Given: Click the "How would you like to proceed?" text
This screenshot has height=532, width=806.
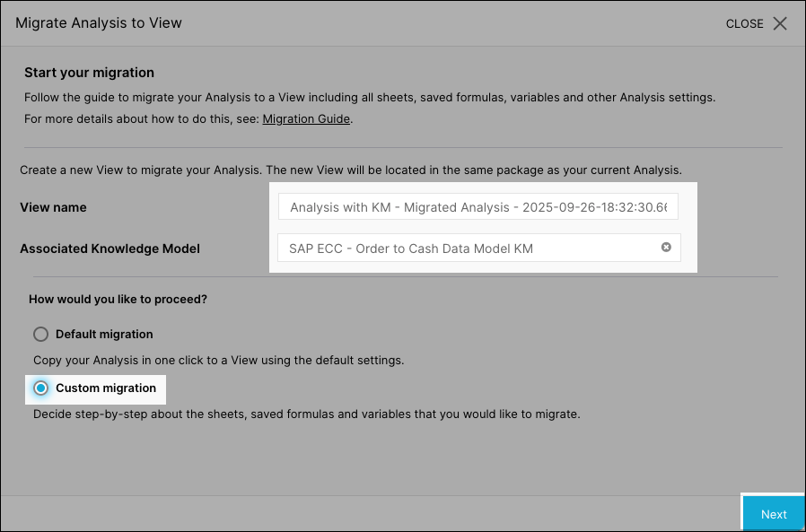Looking at the screenshot, I should (118, 300).
